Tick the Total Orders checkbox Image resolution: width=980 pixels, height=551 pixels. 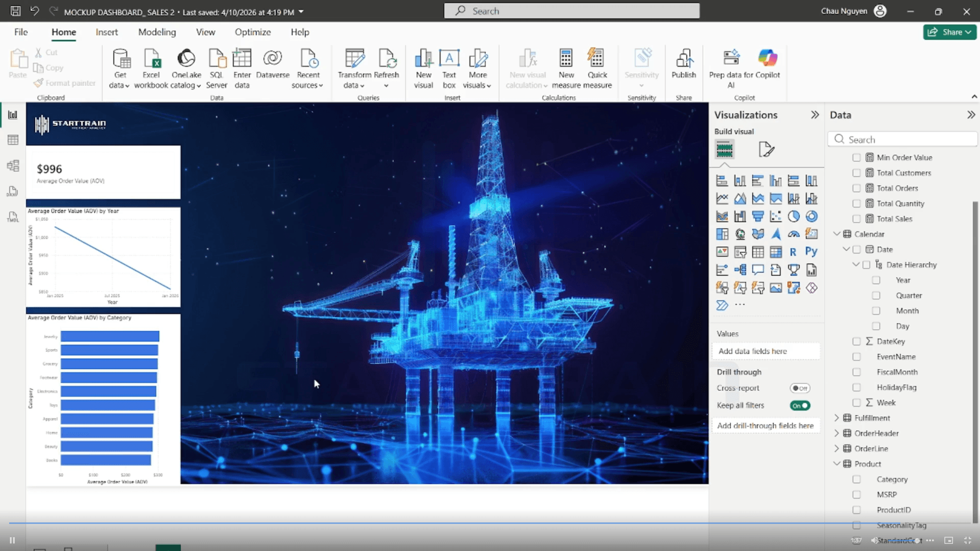tap(856, 188)
